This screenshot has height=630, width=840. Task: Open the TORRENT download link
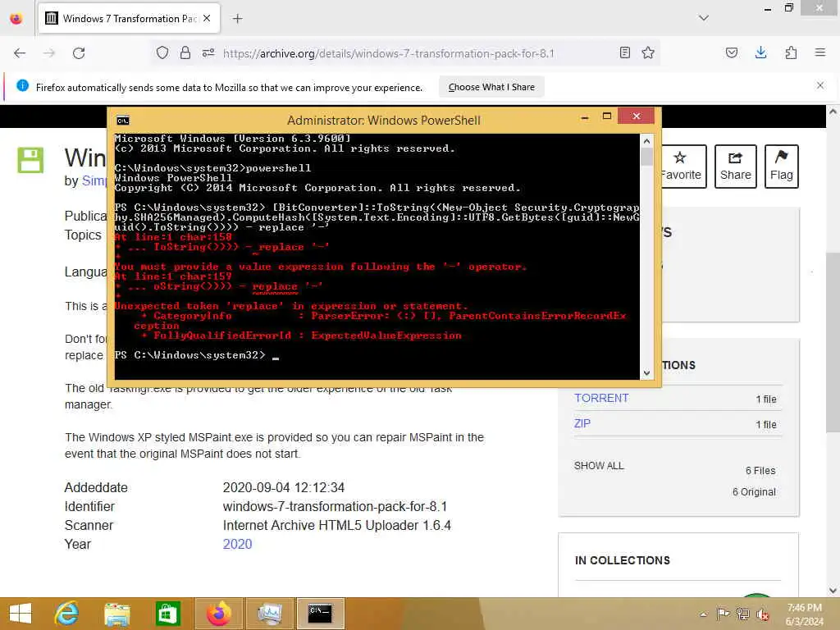(601, 398)
